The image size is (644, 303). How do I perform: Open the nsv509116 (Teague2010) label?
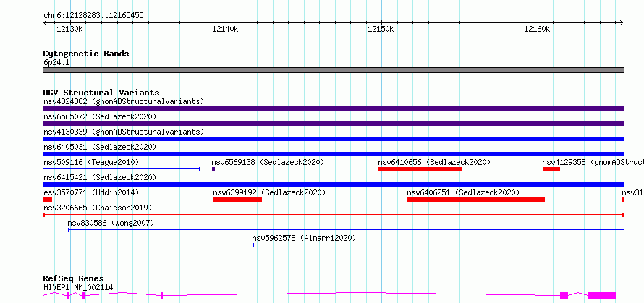(91, 162)
